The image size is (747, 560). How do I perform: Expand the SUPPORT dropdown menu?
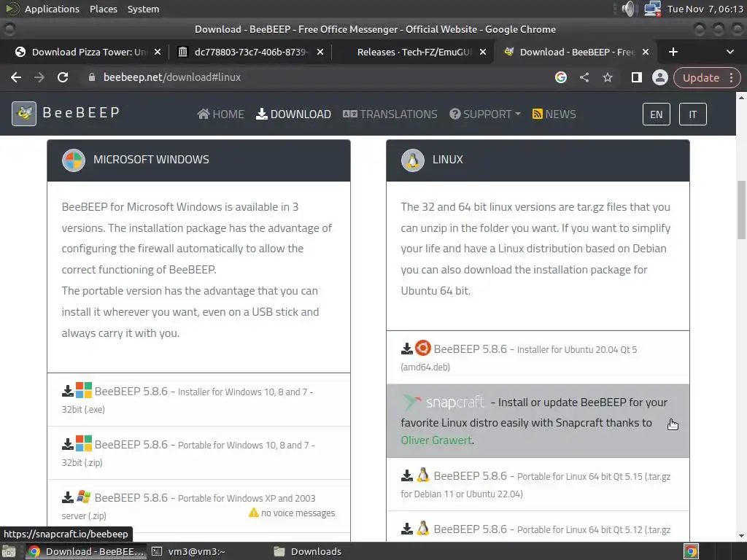(x=485, y=114)
